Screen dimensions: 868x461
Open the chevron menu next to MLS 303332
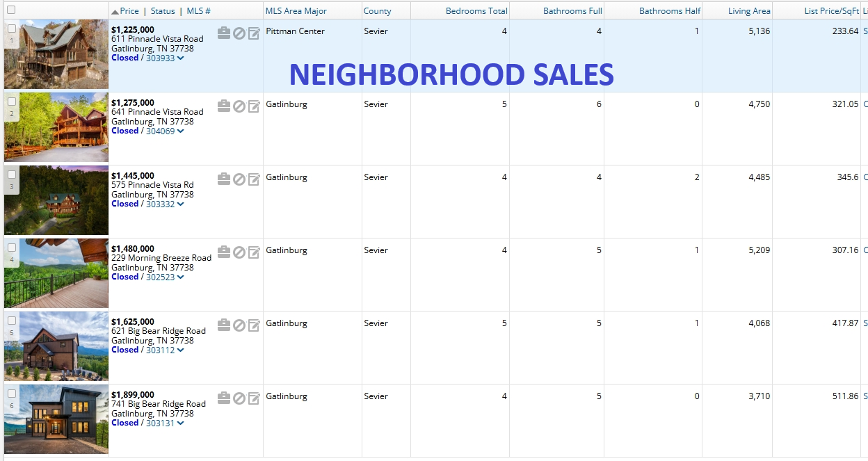181,204
